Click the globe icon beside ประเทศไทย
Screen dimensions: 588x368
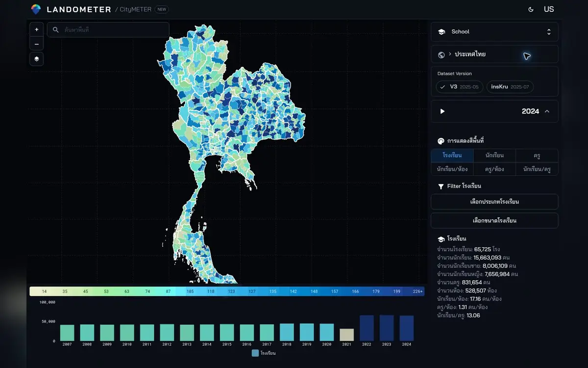tap(441, 54)
